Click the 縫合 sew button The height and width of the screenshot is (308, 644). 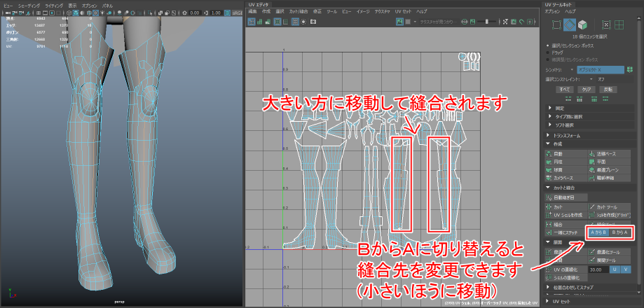coord(566,224)
